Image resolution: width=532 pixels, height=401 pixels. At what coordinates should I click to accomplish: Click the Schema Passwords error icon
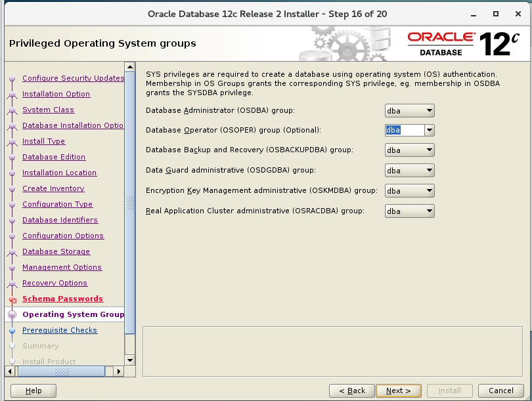pyautogui.click(x=13, y=300)
